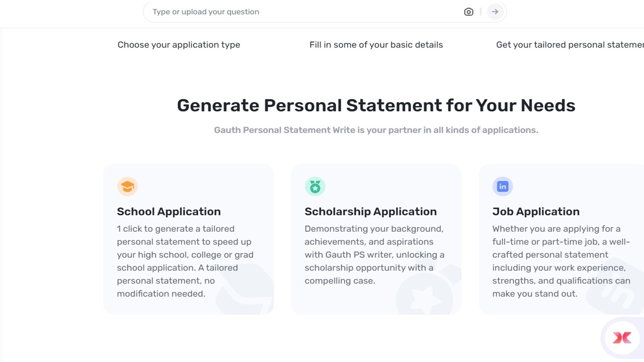Open the floating assistant icon at bottom right
Viewport: 644px width, 362px height.
point(622,338)
